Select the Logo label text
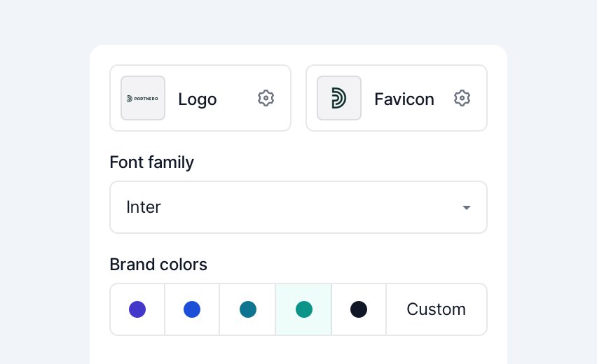This screenshot has height=364, width=597. coord(197,99)
